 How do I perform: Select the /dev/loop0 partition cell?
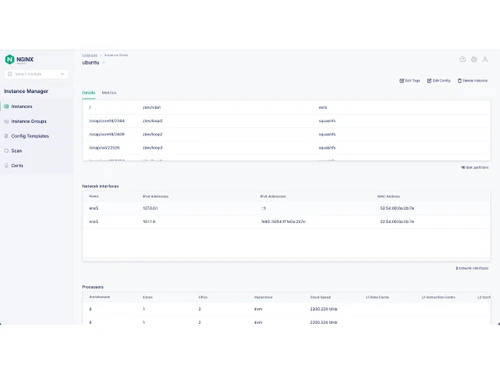pyautogui.click(x=152, y=121)
